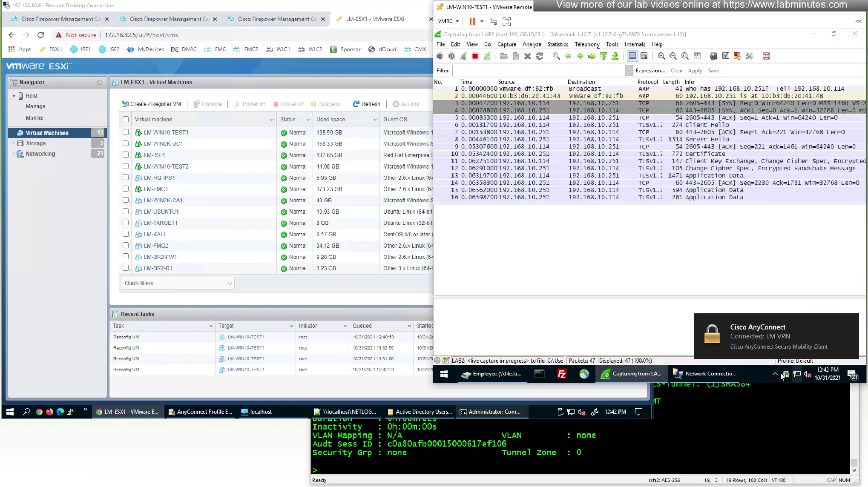Open the VMRC dropdown menu
This screenshot has height=487, width=868.
448,21
